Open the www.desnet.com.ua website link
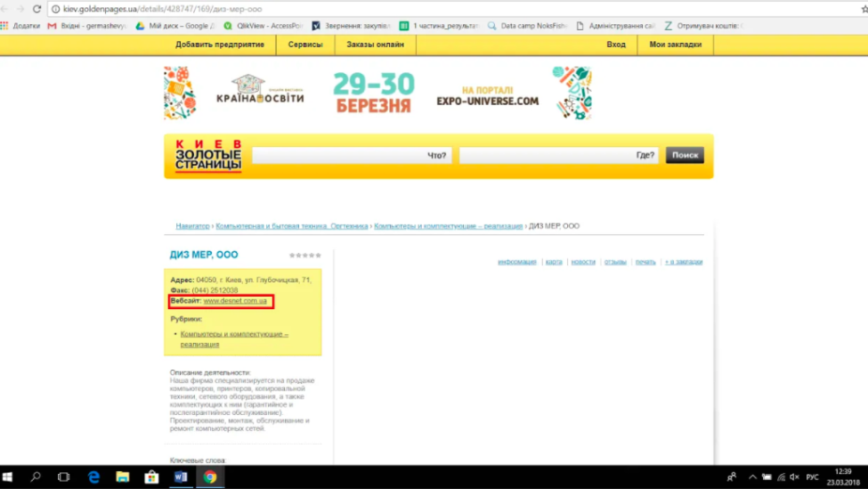Screen dimensions: 868x489 pos(235,301)
